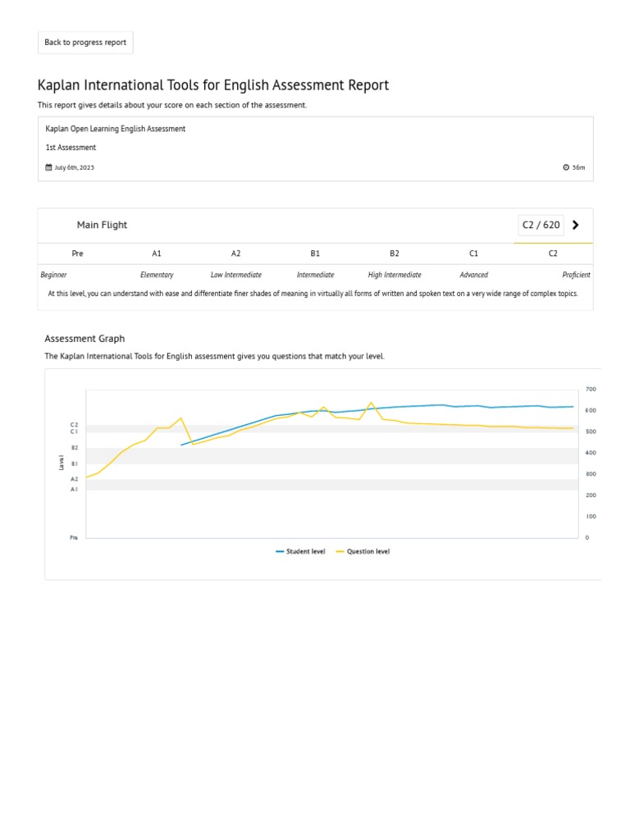The image size is (630, 840).
Task: Expand Main Flight section chevron arrow
Action: [x=575, y=225]
